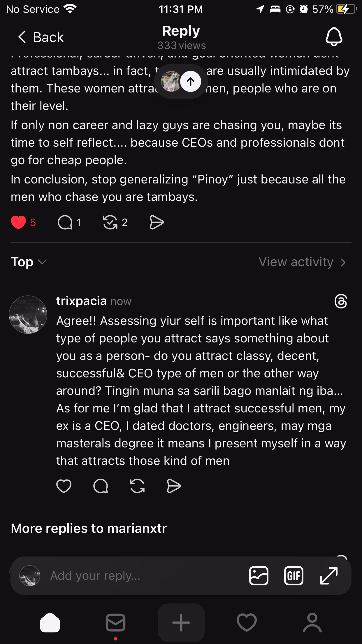Unlike the post with red heart

pos(18,223)
